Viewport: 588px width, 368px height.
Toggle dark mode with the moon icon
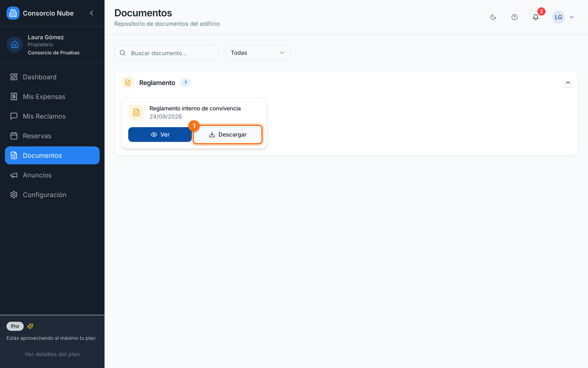pyautogui.click(x=493, y=17)
